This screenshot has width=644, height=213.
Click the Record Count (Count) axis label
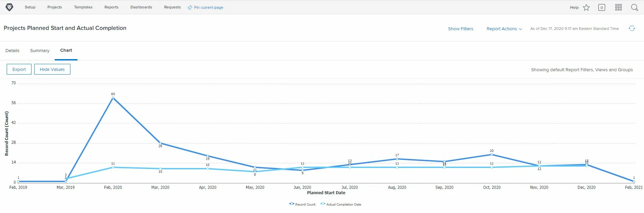[x=6, y=134]
